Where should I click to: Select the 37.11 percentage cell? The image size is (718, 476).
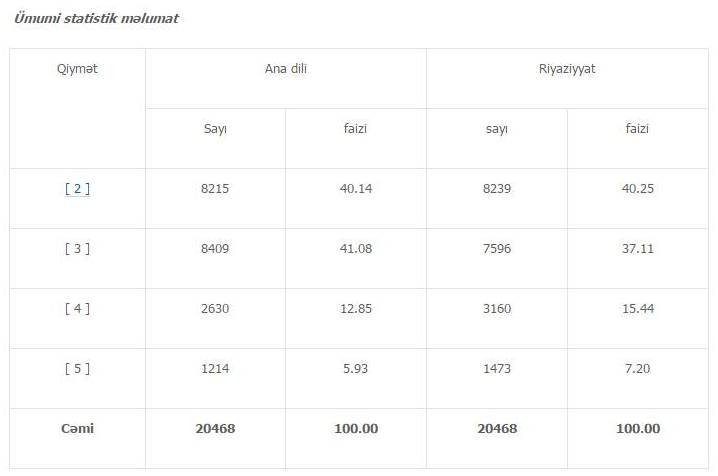638,249
